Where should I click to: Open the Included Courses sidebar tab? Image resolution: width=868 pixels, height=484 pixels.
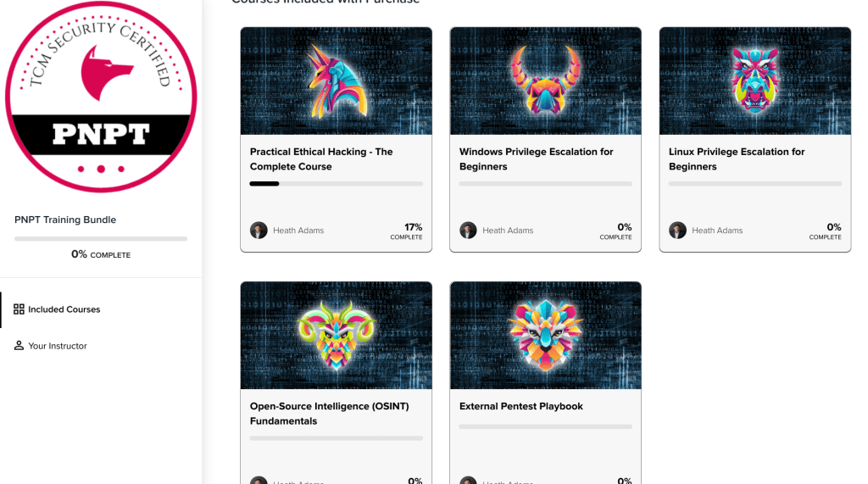[x=64, y=309]
